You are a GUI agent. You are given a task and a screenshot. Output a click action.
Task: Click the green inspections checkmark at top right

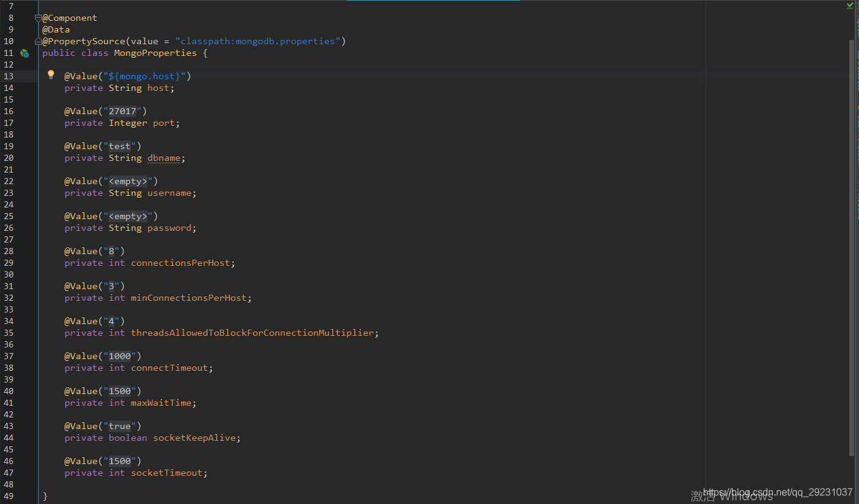coord(850,5)
